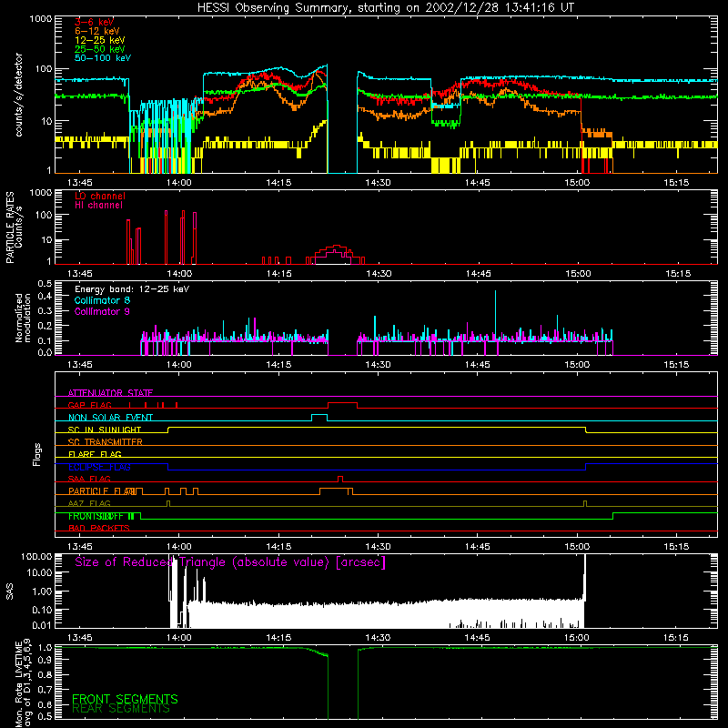The image size is (728, 728).
Task: Click the LO channel legend label
Action: [99, 196]
